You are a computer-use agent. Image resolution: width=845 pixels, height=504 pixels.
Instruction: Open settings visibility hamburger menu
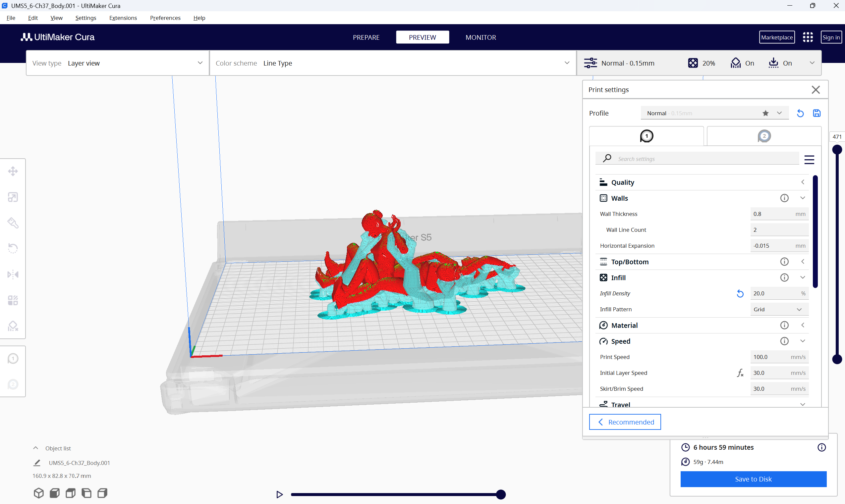[809, 160]
